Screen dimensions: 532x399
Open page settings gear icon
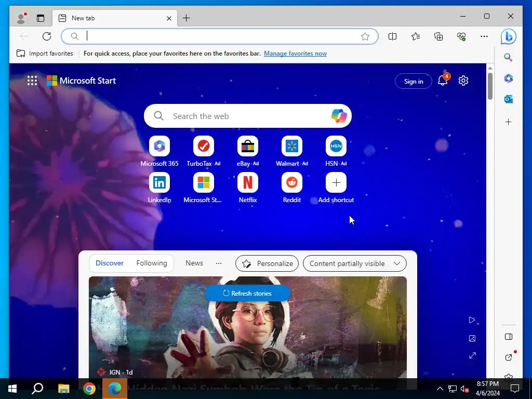(x=463, y=81)
